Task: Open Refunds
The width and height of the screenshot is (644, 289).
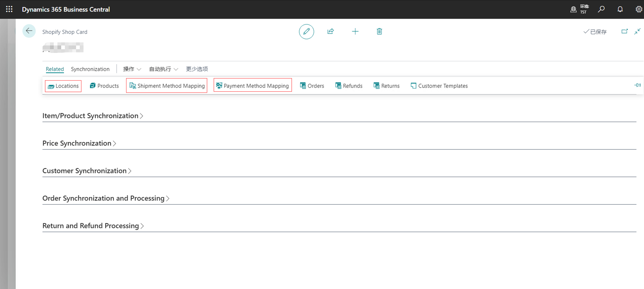Action: 349,86
